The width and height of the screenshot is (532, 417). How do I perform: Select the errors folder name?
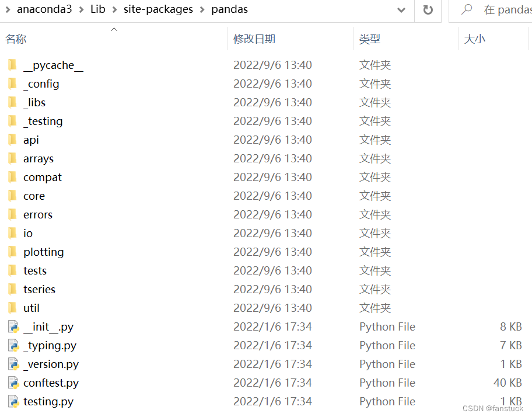point(38,214)
